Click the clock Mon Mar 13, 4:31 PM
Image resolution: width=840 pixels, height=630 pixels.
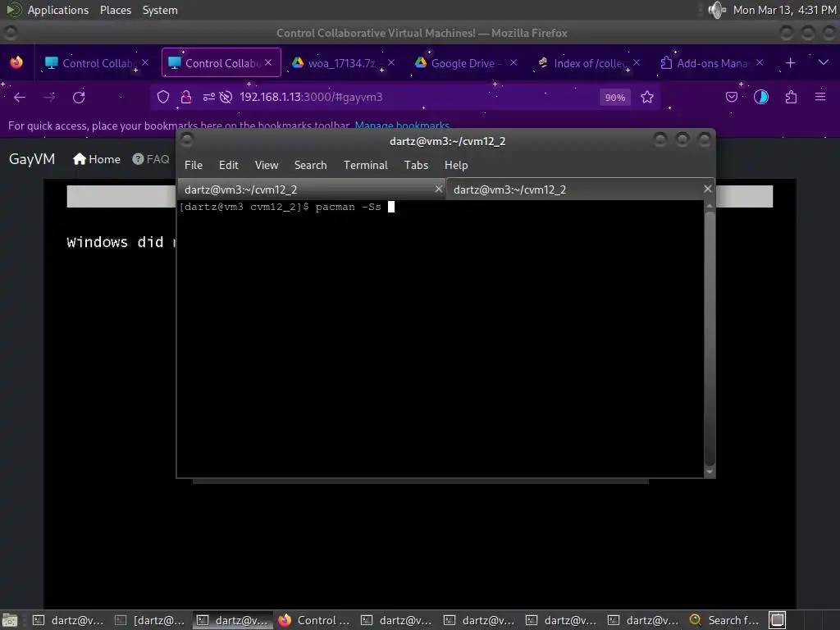[784, 10]
